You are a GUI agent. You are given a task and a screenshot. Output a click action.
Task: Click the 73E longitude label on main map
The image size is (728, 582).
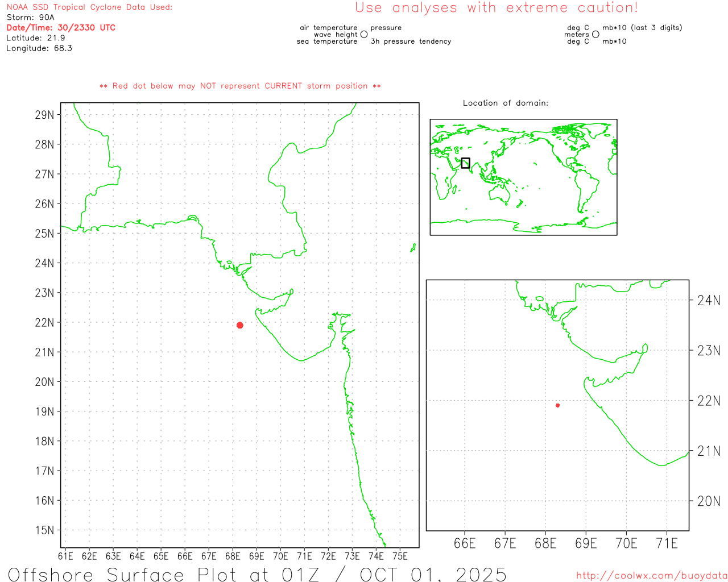pyautogui.click(x=352, y=556)
